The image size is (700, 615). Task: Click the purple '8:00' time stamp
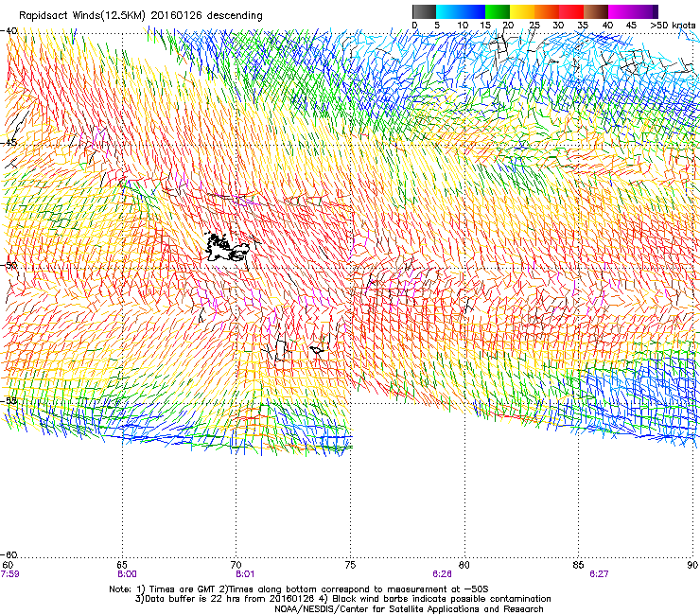pyautogui.click(x=128, y=574)
